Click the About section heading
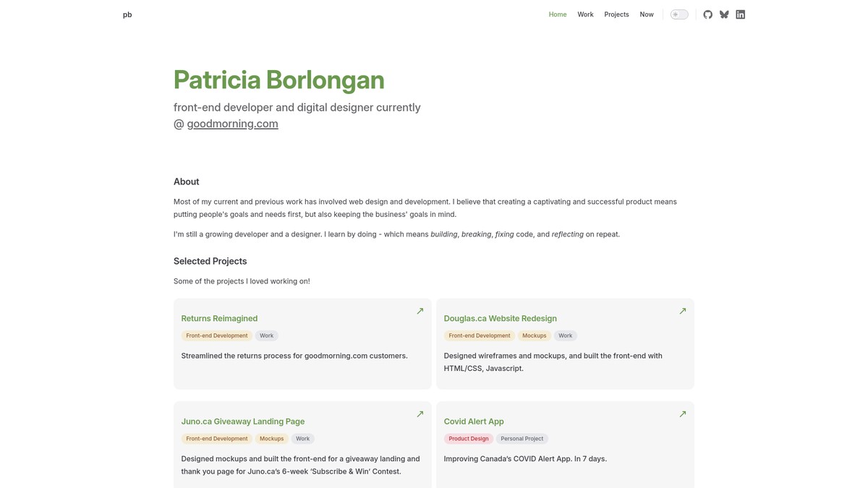The image size is (868, 488). click(186, 181)
